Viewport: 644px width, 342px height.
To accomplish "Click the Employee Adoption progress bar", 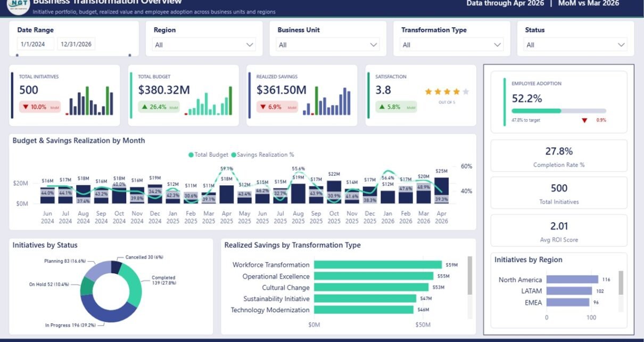I will [559, 111].
